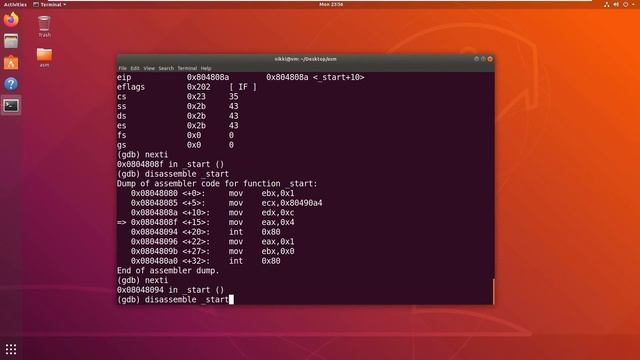Click the 'eip' register line
The width and height of the screenshot is (640, 360).
coord(240,77)
